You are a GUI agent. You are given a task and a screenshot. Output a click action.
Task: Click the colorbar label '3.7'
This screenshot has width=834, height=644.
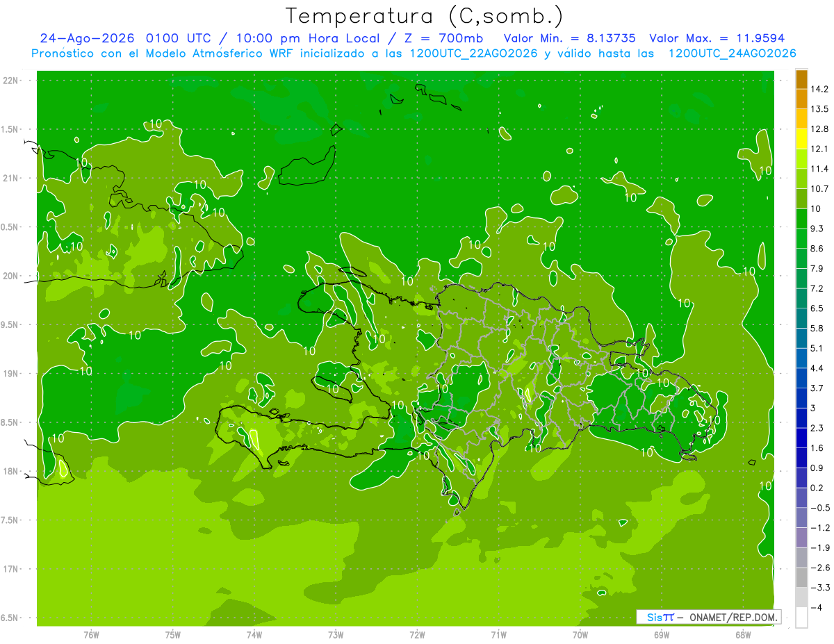pos(818,388)
